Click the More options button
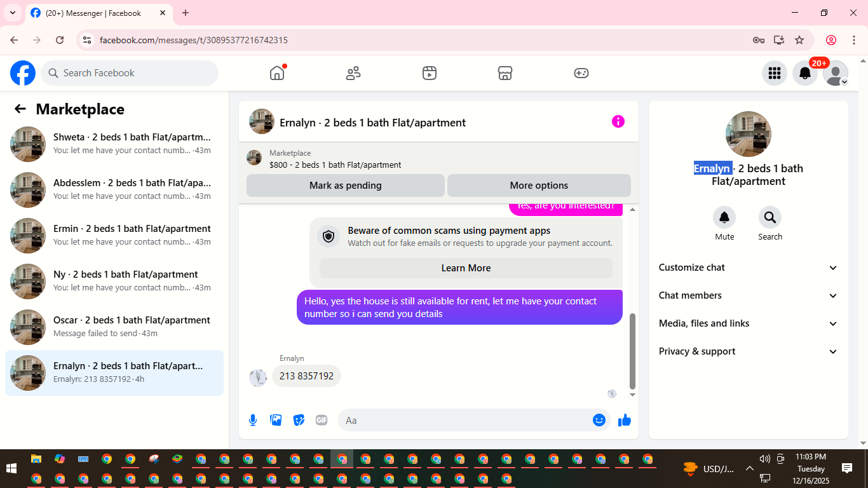The image size is (868, 488). point(539,186)
